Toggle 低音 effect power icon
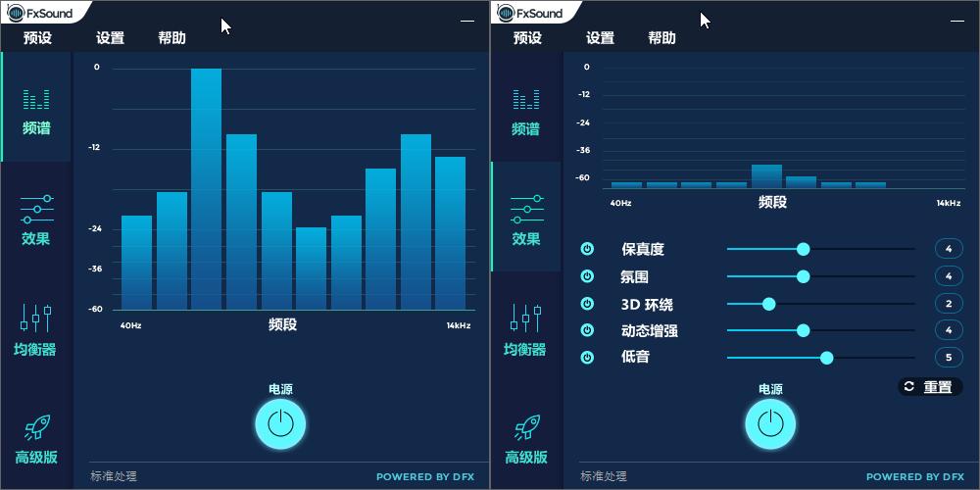The height and width of the screenshot is (490, 980). click(x=587, y=358)
